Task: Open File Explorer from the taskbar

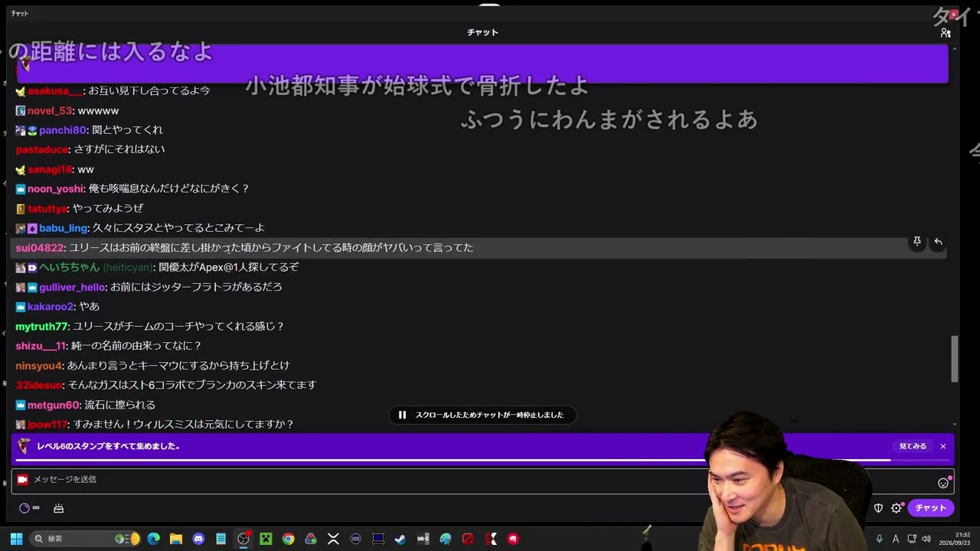Action: point(175,539)
